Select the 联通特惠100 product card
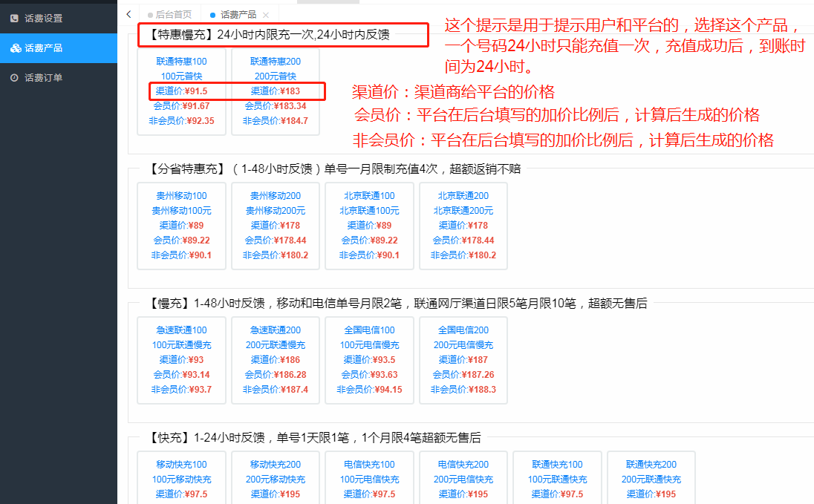This screenshot has width=814, height=504. coord(182,91)
